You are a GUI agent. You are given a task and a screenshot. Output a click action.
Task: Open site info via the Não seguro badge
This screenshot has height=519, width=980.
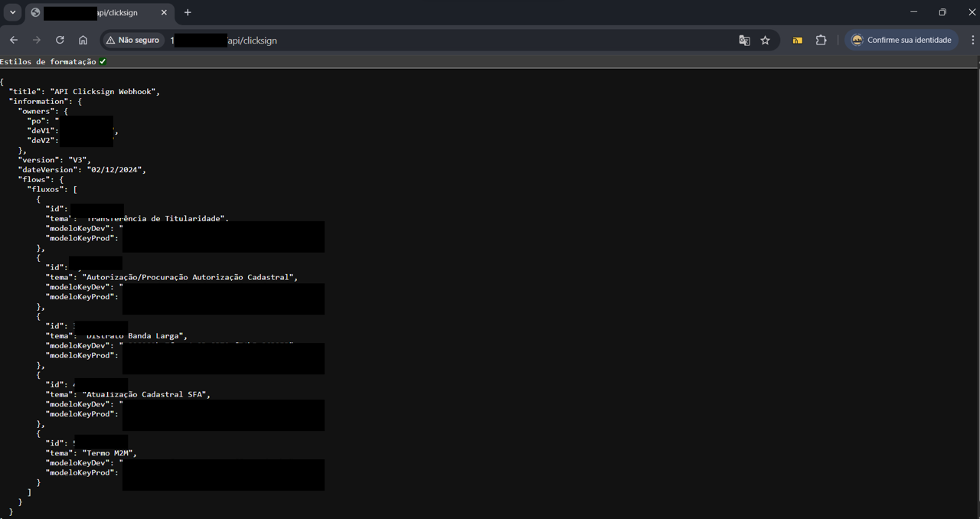coord(132,40)
